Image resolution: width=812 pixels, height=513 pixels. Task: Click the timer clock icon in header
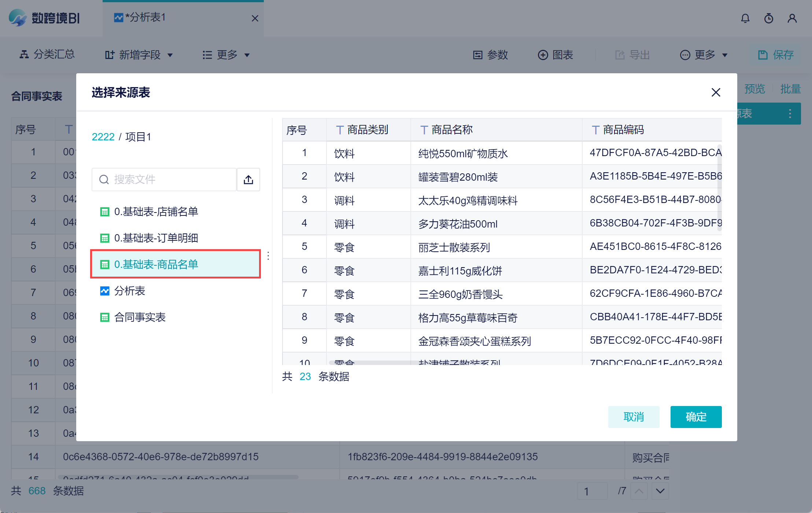pyautogui.click(x=768, y=18)
